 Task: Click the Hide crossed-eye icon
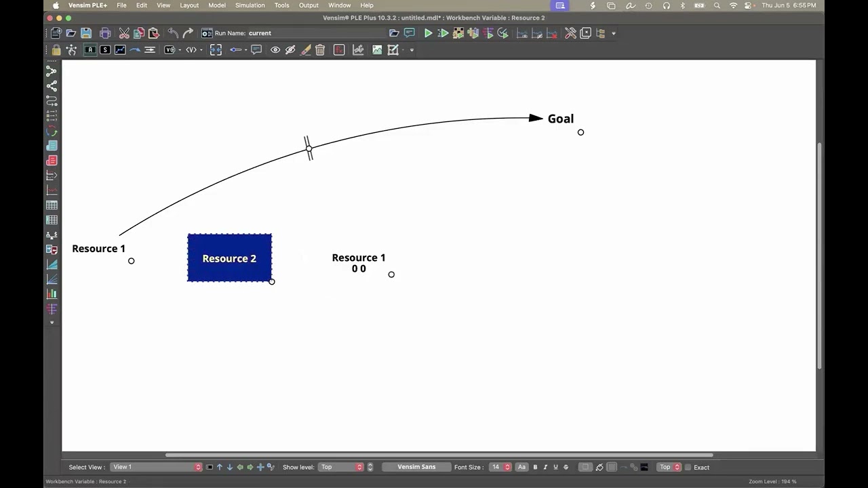point(290,49)
